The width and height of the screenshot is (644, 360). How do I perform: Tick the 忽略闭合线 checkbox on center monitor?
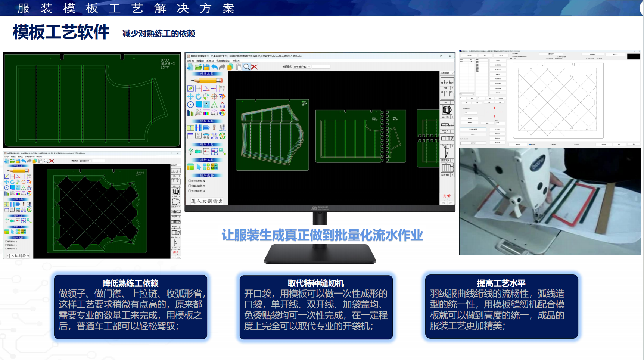point(190,186)
